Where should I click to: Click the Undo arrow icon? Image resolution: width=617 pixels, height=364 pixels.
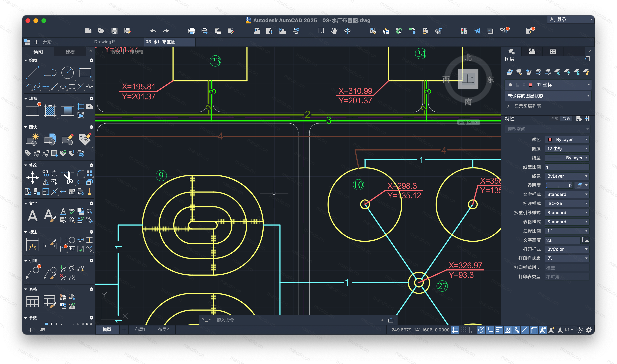[x=153, y=31]
